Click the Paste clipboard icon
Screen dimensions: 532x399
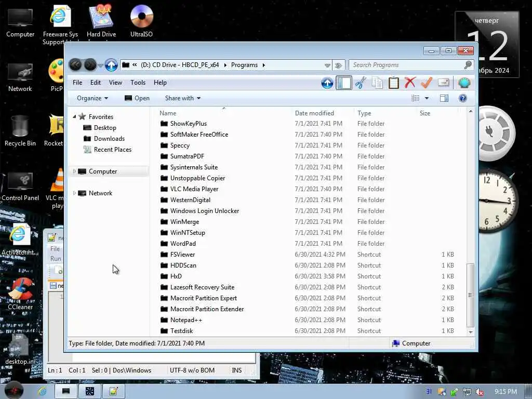point(394,83)
